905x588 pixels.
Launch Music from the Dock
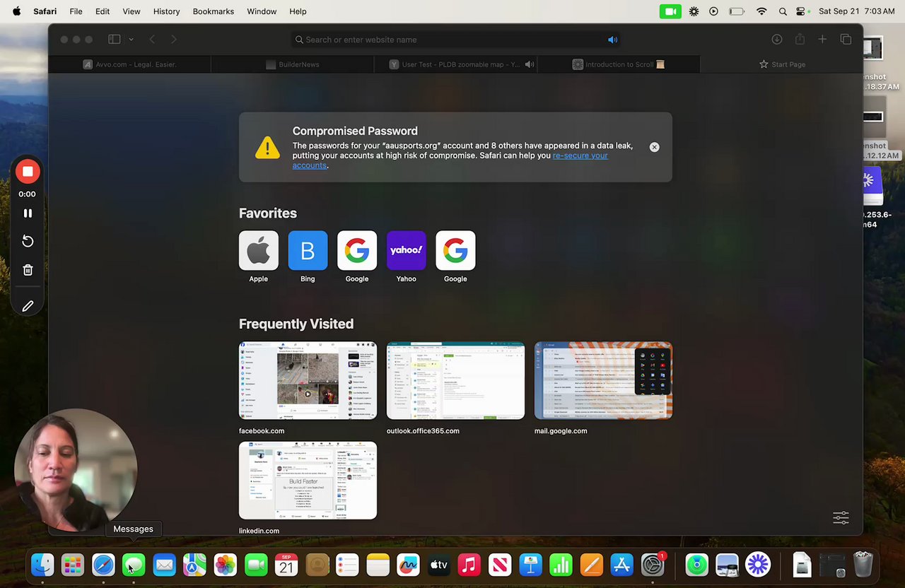(469, 565)
